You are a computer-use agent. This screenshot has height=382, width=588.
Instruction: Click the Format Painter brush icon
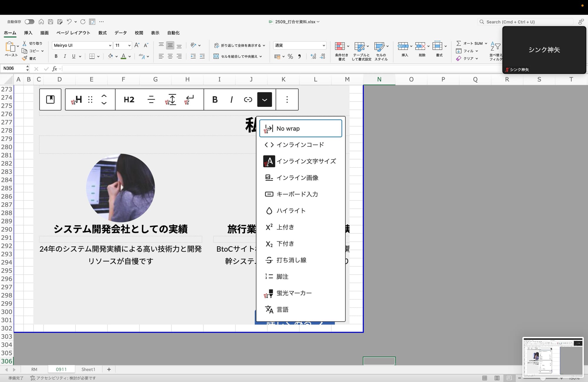pos(25,58)
